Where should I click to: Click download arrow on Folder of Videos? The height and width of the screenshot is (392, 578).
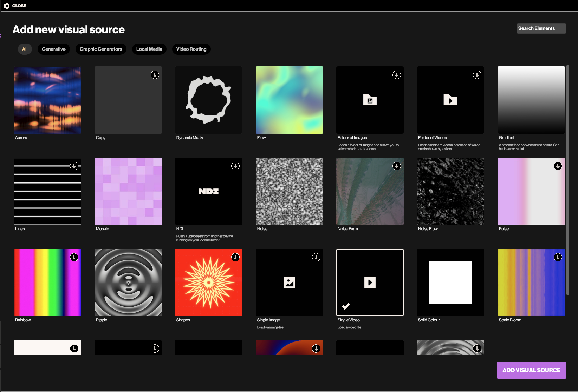point(477,75)
